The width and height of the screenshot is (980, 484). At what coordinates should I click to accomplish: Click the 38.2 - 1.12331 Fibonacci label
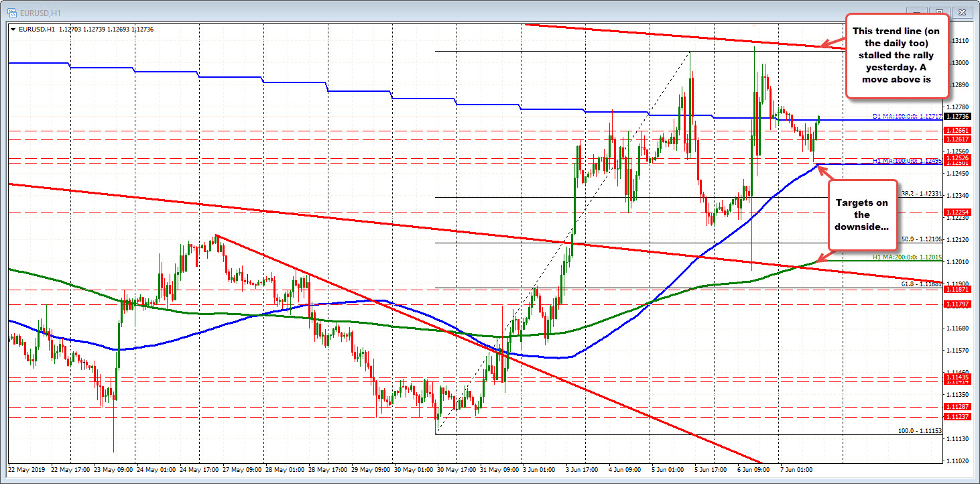coord(922,193)
